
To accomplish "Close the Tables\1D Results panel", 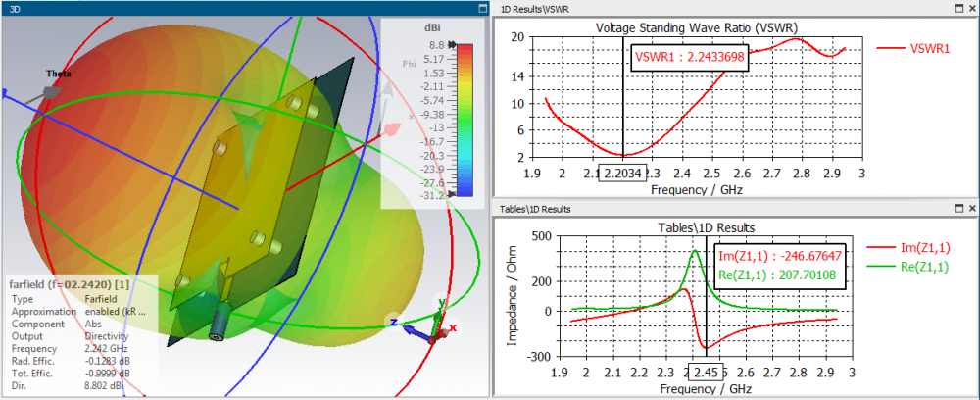I will click(972, 208).
